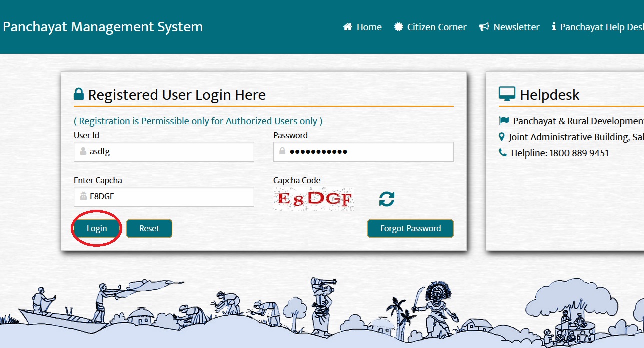Click the location pin icon beside Joint Administrative Building
Viewport: 644px width, 348px height.
(502, 137)
